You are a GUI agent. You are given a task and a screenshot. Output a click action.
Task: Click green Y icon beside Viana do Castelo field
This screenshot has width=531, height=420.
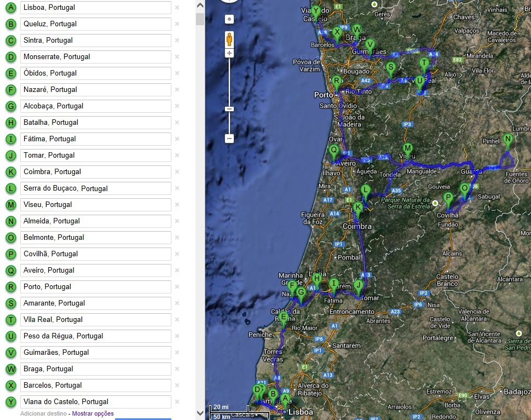click(10, 402)
